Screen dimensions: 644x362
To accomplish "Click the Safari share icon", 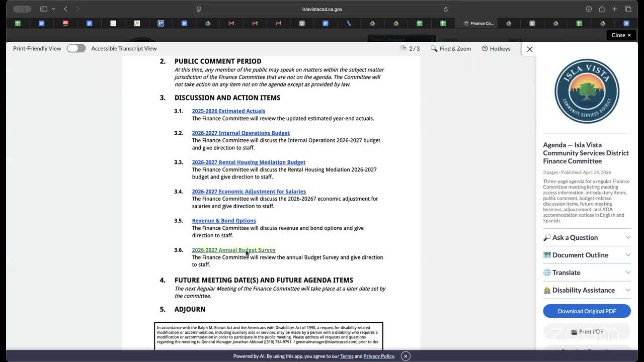I will click(602, 9).
